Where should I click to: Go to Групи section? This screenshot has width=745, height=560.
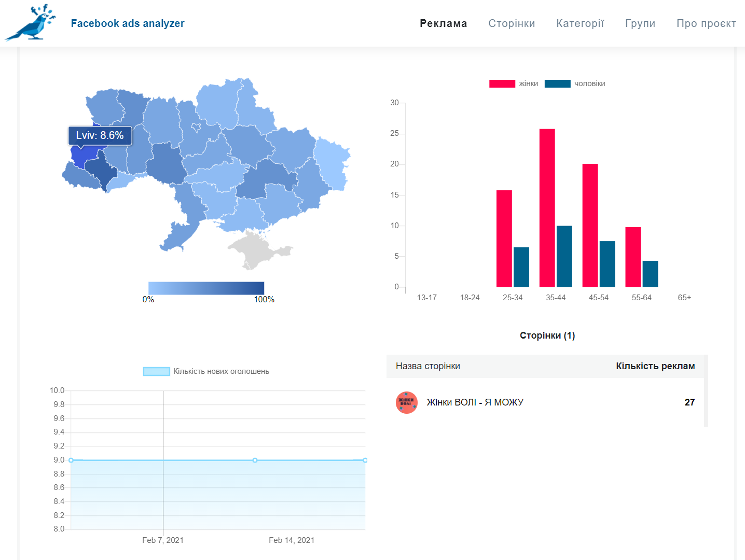click(x=640, y=23)
